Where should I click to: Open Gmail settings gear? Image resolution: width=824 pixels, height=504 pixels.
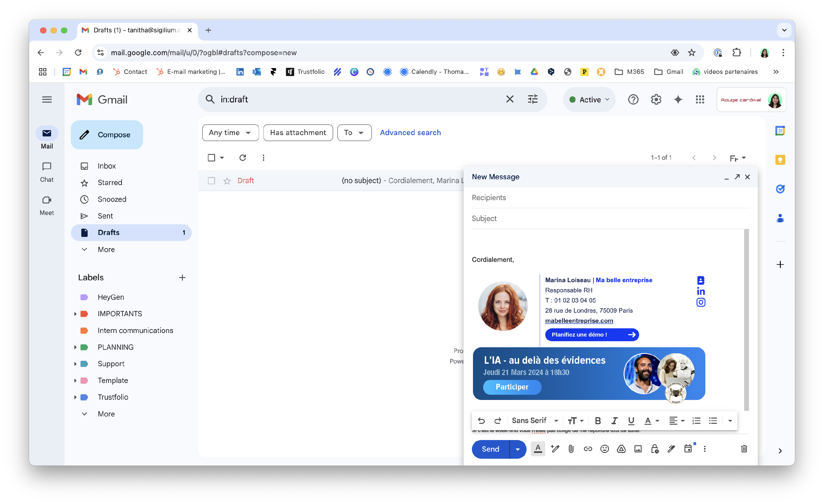(656, 100)
